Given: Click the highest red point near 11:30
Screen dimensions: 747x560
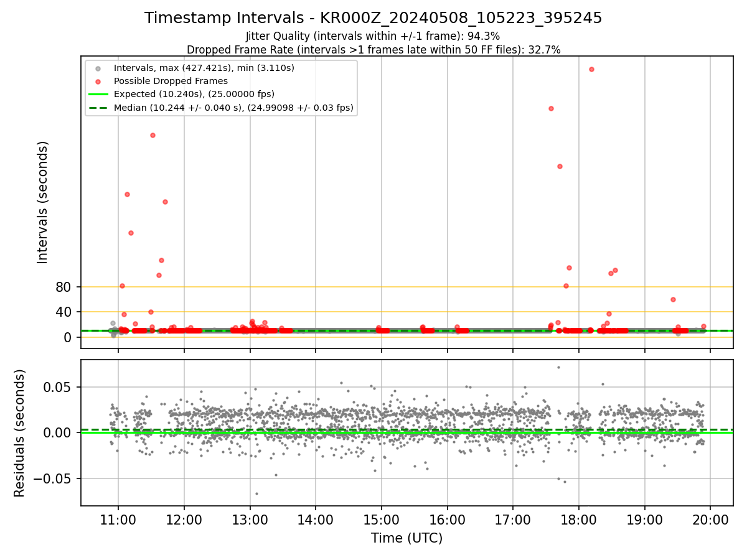Looking at the screenshot, I should [x=153, y=135].
